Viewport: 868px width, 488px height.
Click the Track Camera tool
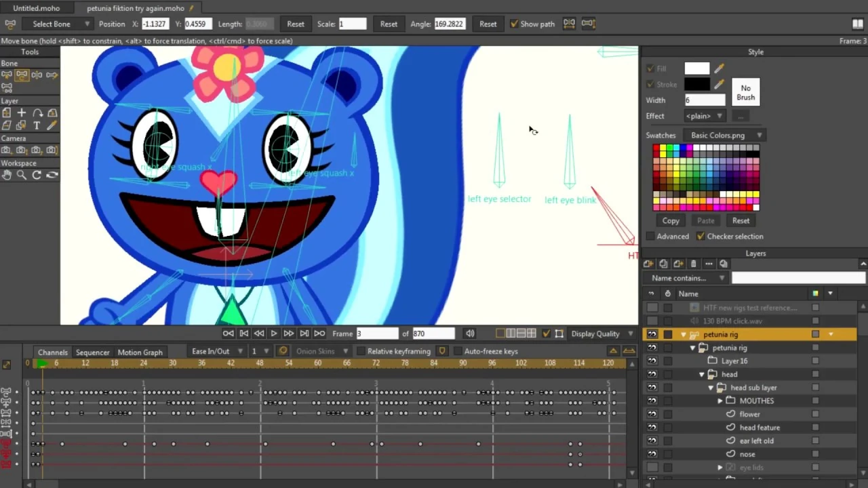(7, 150)
